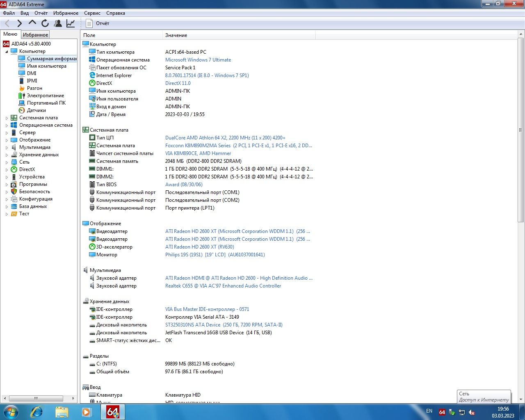This screenshot has width=525, height=420.
Task: Open the Вид menu
Action: [x=25, y=13]
